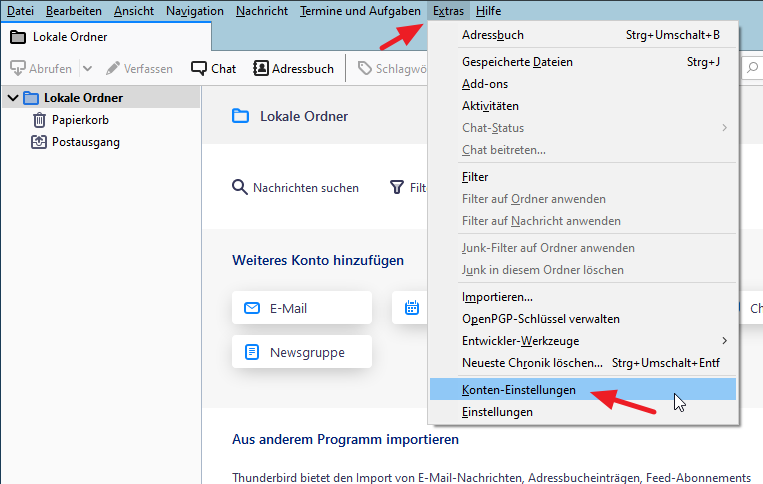
Task: Click the Papierkorb trash icon
Action: 39,120
